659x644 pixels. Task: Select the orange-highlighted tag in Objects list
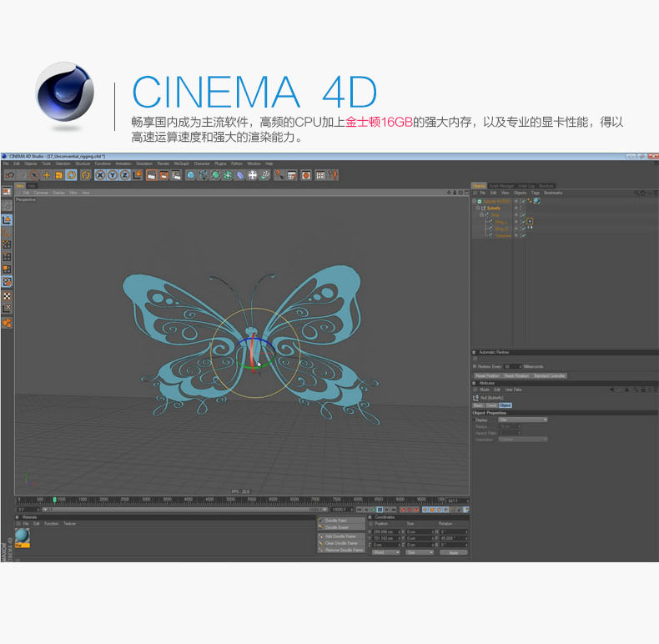530,221
